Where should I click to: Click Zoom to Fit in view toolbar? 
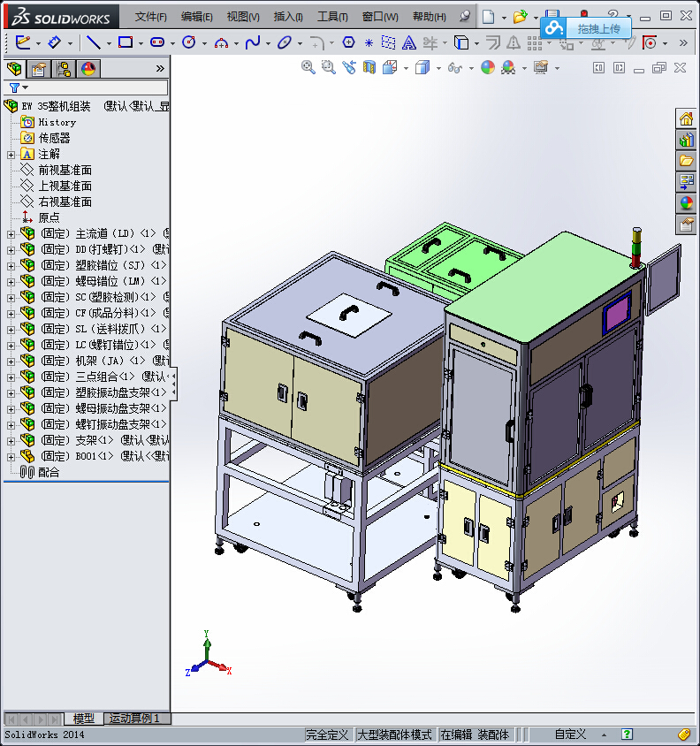tap(308, 67)
